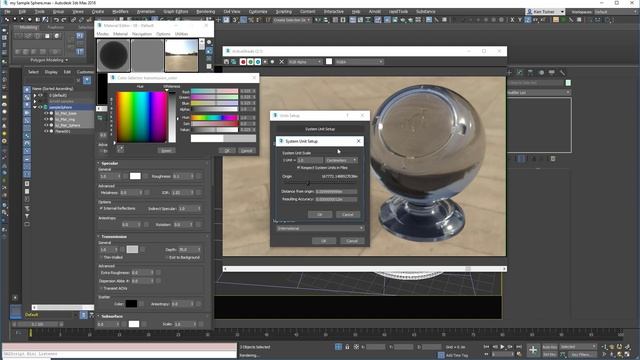
Task: Toggle the X axis constraint button
Action: click(x=512, y=20)
